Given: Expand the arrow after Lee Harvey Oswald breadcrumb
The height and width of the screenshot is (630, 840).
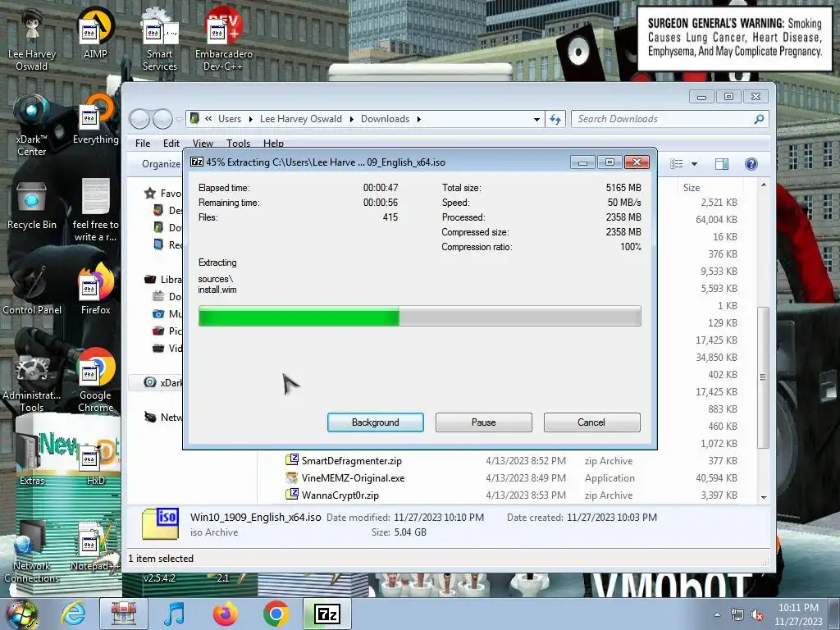Looking at the screenshot, I should (351, 119).
